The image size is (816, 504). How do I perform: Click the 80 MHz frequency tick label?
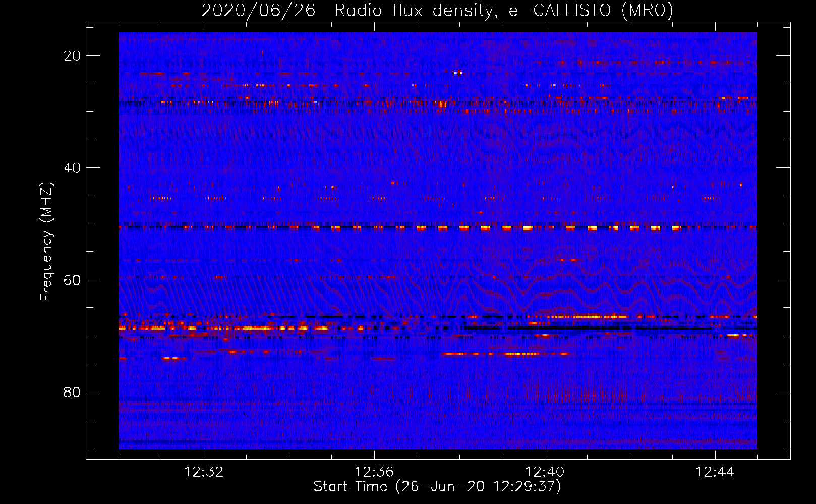tap(72, 392)
